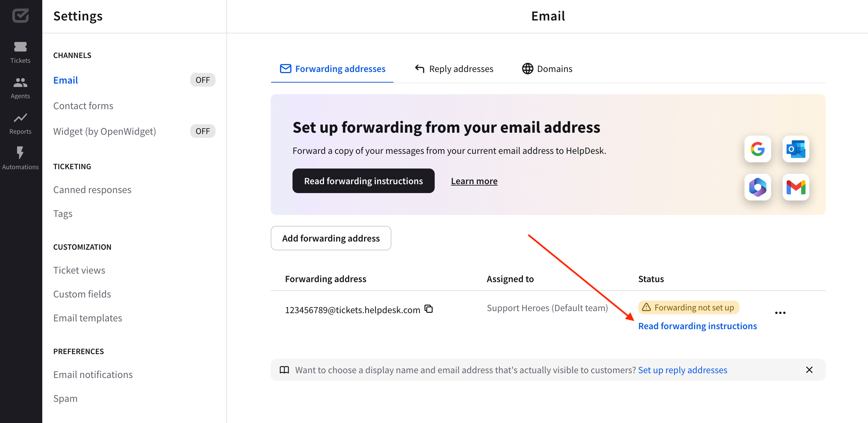Screen dimensions: 868x423
Task: Toggle the Email channel OFF switch
Action: [x=202, y=80]
